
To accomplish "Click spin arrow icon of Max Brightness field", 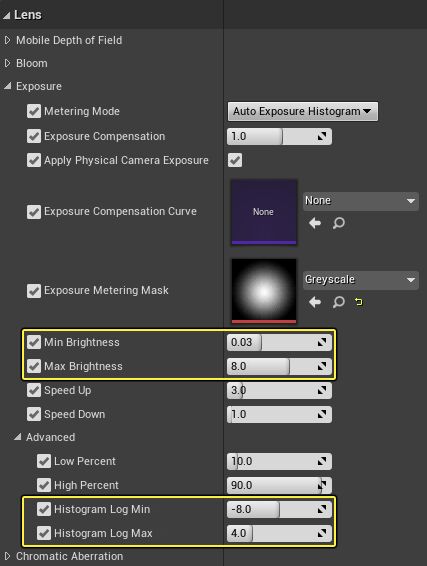I will point(322,366).
